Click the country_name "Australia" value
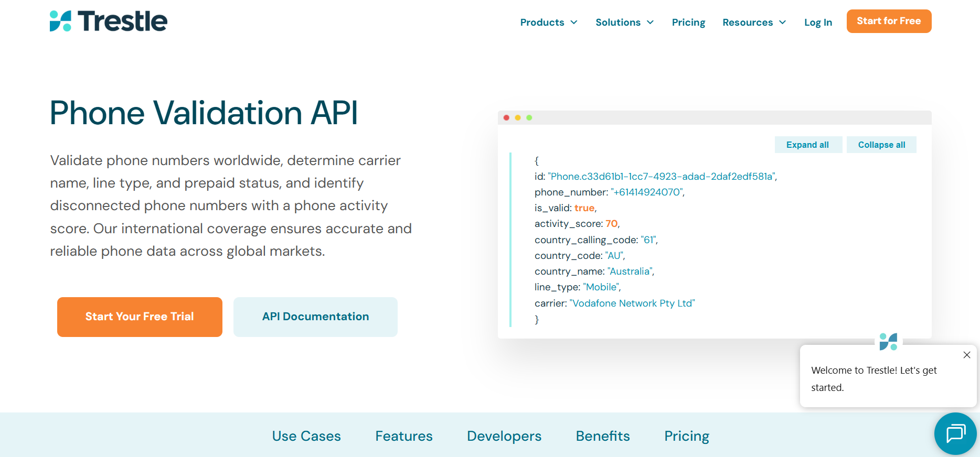This screenshot has height=457, width=980. point(630,271)
